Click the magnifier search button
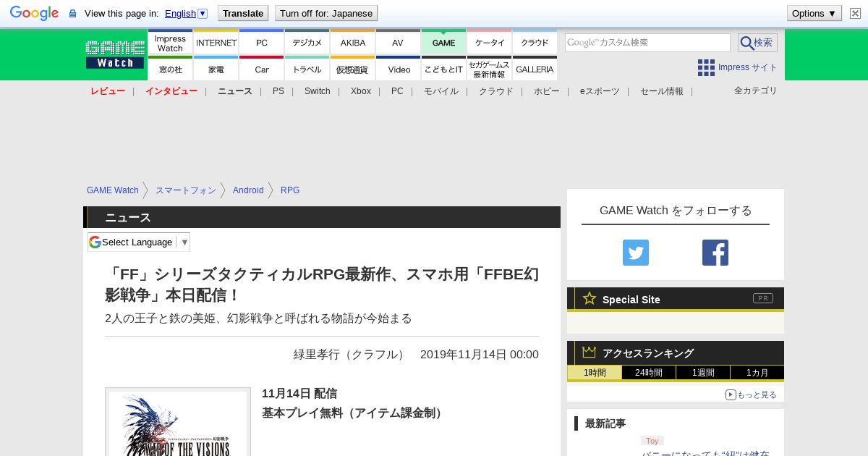868x456 pixels. (x=747, y=43)
